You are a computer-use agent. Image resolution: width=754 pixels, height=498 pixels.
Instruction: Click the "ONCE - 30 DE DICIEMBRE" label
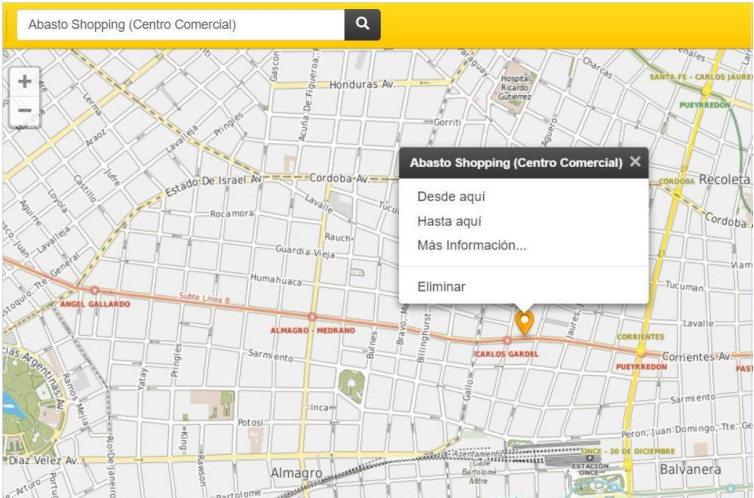(628, 452)
